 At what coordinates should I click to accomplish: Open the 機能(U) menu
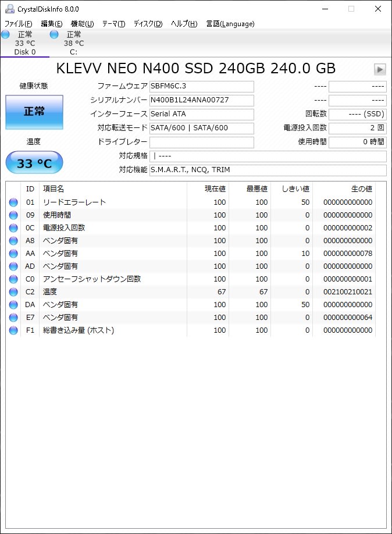tap(83, 23)
